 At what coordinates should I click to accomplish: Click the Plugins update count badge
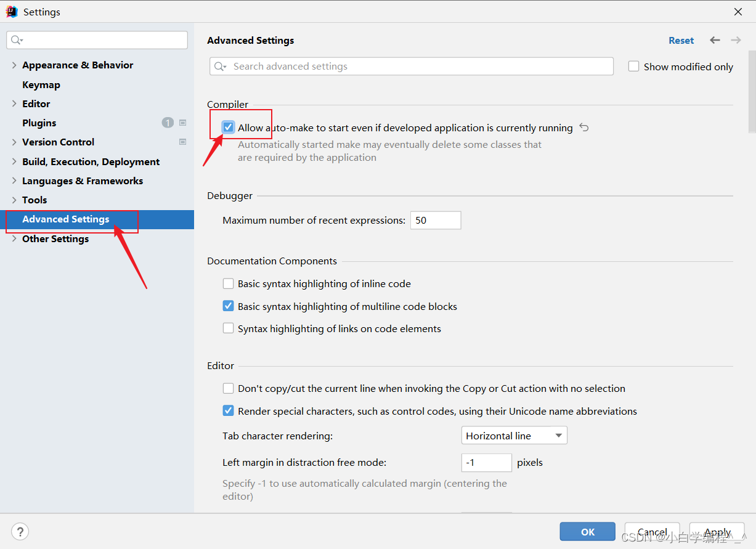(x=168, y=123)
